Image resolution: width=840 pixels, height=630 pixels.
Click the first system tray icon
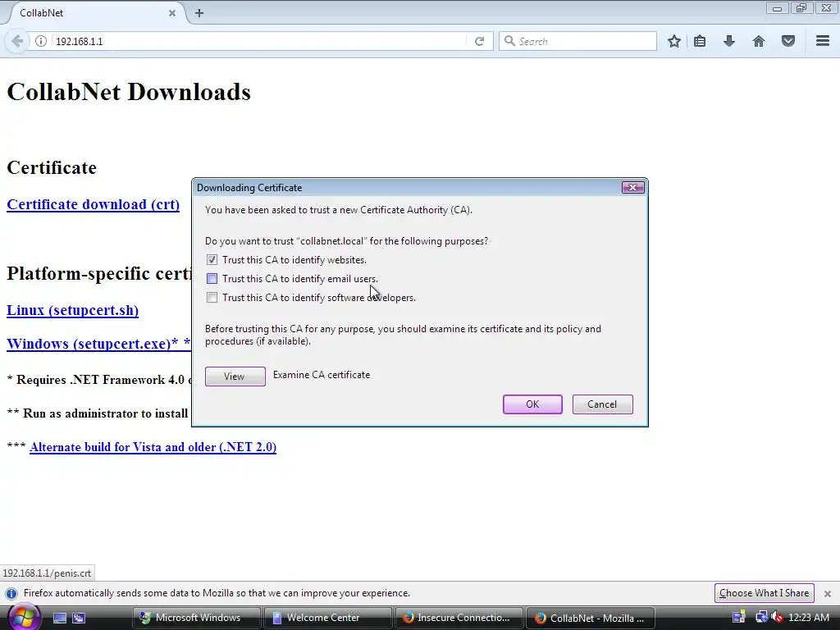739,618
